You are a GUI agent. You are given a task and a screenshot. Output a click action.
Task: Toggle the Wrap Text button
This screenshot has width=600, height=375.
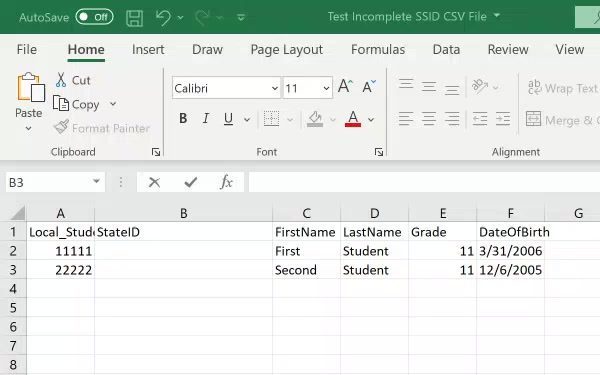point(562,88)
